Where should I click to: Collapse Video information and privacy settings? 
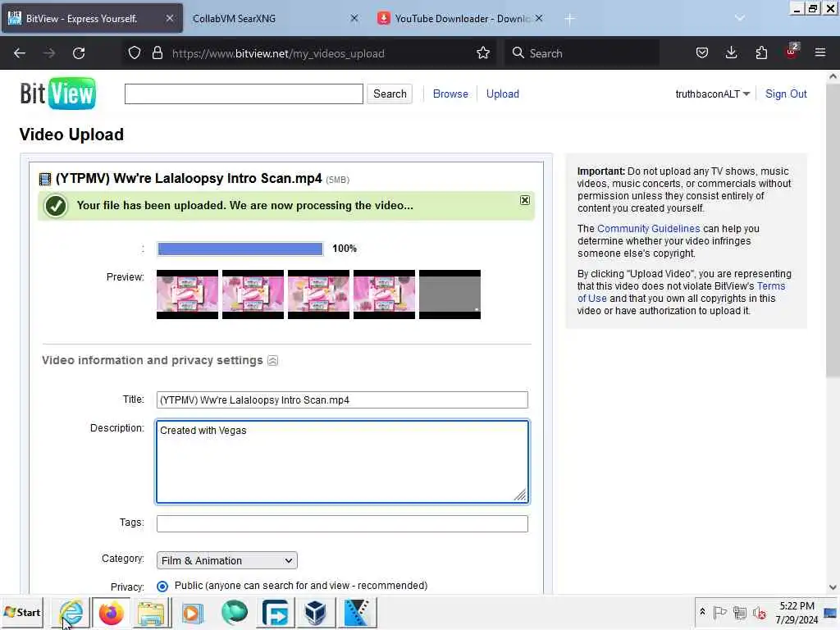click(x=272, y=361)
